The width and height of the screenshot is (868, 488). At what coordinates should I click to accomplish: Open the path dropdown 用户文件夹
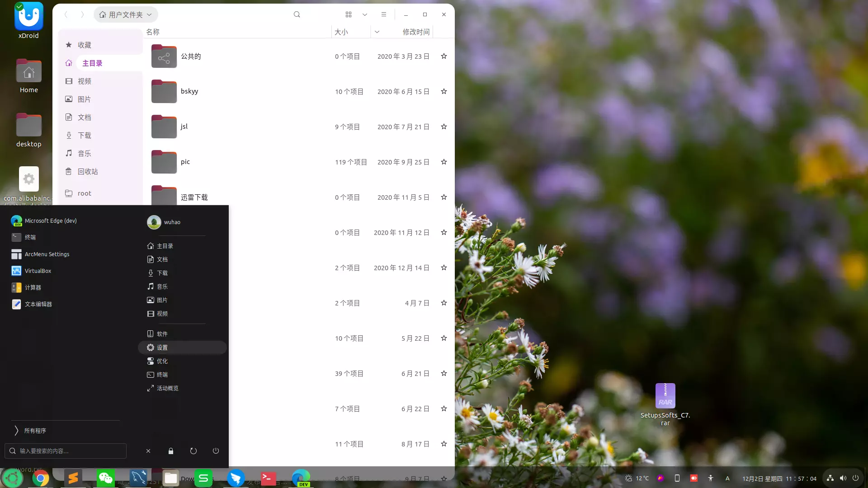(x=126, y=14)
